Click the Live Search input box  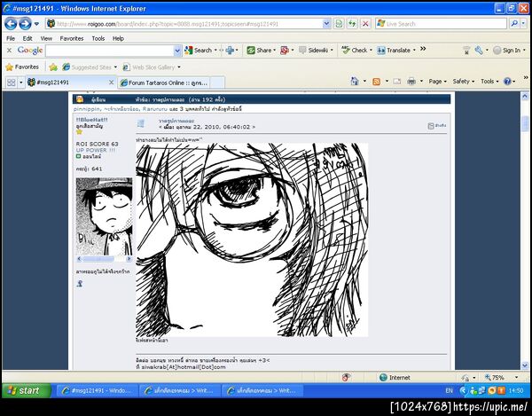[x=441, y=23]
